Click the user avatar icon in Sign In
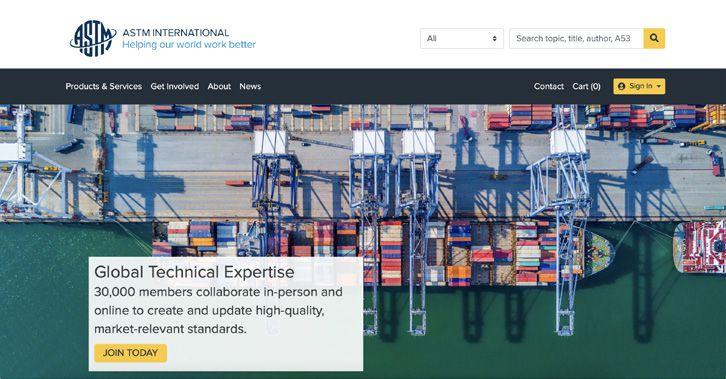Screen dimensions: 726x379 coord(621,86)
